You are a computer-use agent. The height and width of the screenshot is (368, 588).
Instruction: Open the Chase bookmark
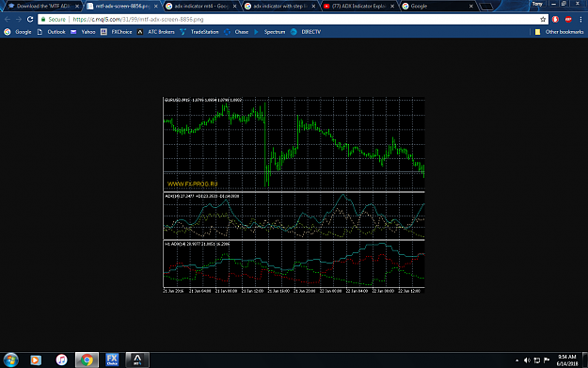click(x=236, y=32)
